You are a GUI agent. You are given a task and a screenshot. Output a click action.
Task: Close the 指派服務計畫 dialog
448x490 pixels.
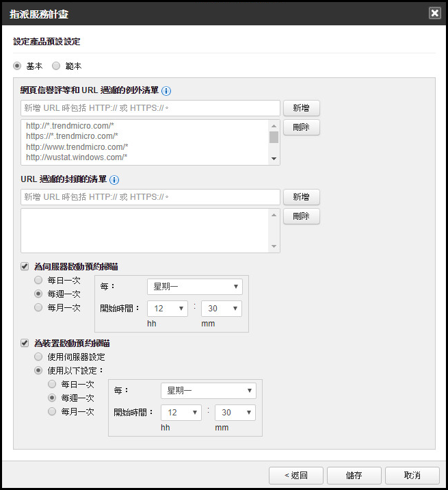[x=434, y=13]
